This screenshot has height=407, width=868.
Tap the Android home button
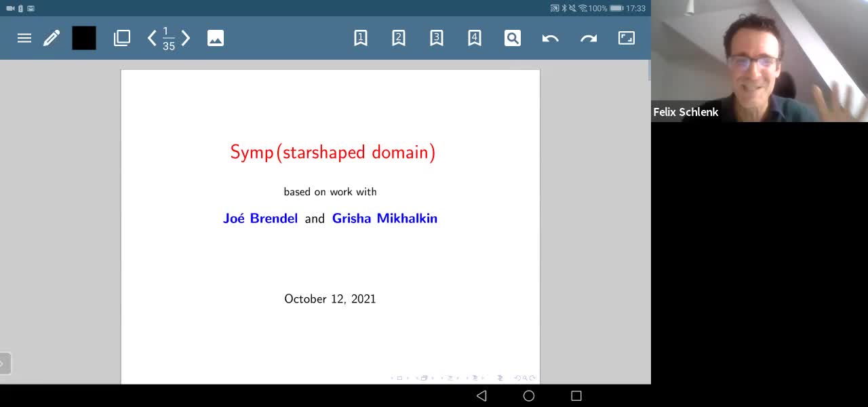click(x=529, y=395)
